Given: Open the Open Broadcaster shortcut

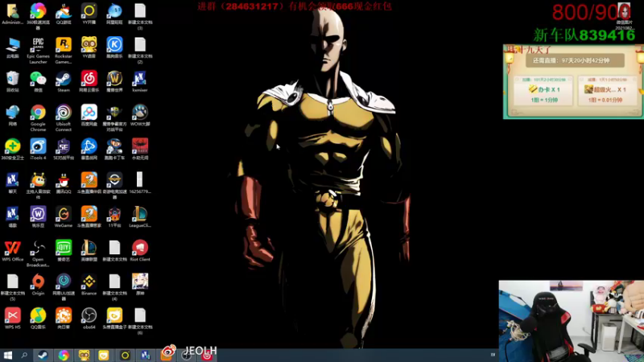Looking at the screenshot, I should [38, 253].
